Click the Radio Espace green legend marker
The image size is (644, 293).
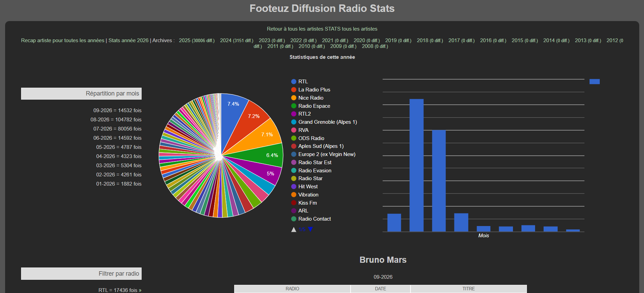[x=294, y=106]
